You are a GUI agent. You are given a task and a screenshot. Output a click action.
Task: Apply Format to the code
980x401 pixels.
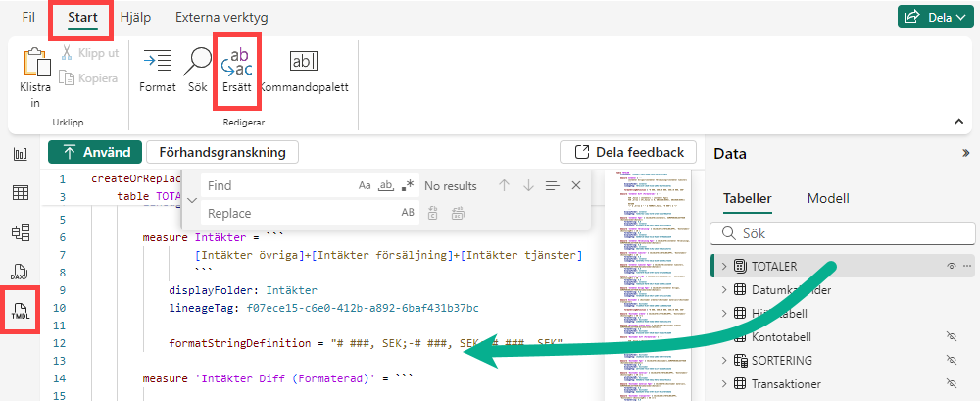[x=158, y=71]
